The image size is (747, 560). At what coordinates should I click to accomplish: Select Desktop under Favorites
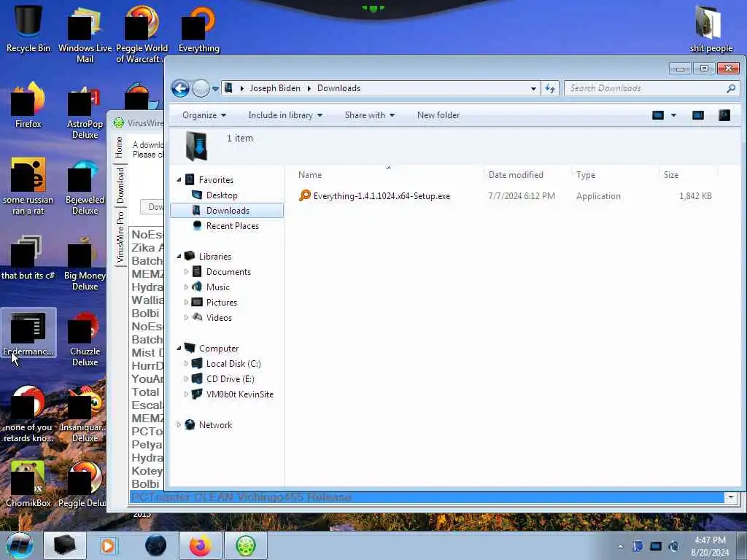click(222, 195)
